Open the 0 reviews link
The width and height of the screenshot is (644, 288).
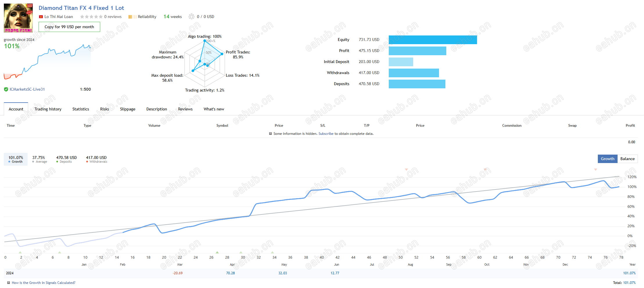[x=113, y=17]
